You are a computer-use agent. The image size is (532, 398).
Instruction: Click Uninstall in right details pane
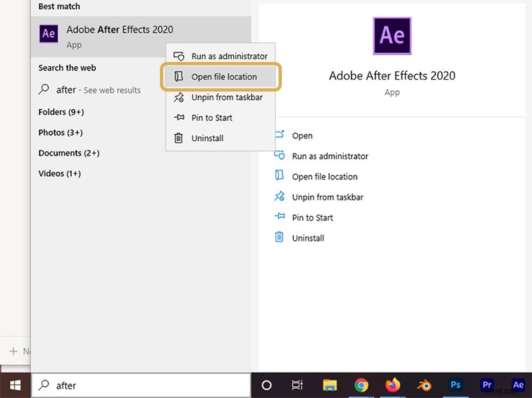[308, 238]
